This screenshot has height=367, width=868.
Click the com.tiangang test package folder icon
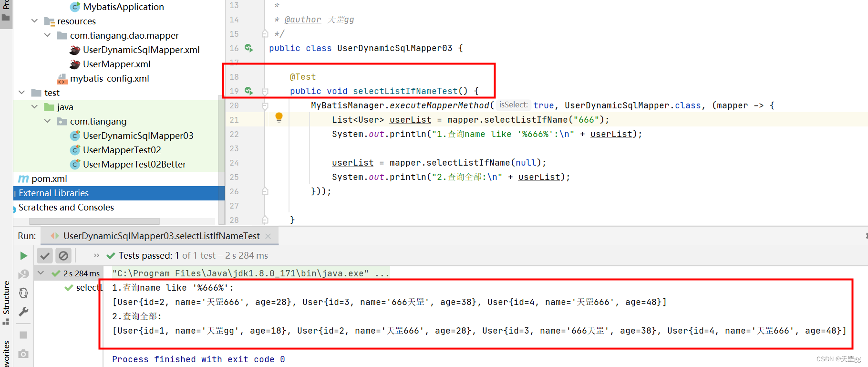coord(62,121)
